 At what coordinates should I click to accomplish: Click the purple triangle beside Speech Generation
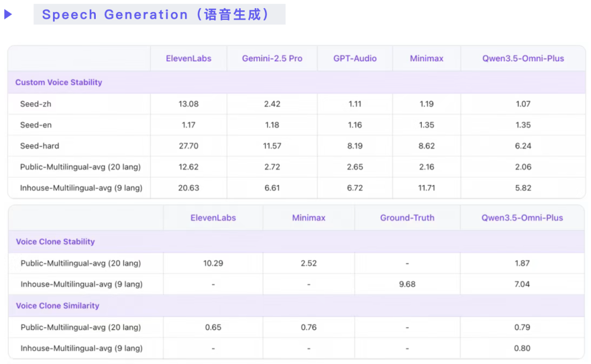(8, 15)
